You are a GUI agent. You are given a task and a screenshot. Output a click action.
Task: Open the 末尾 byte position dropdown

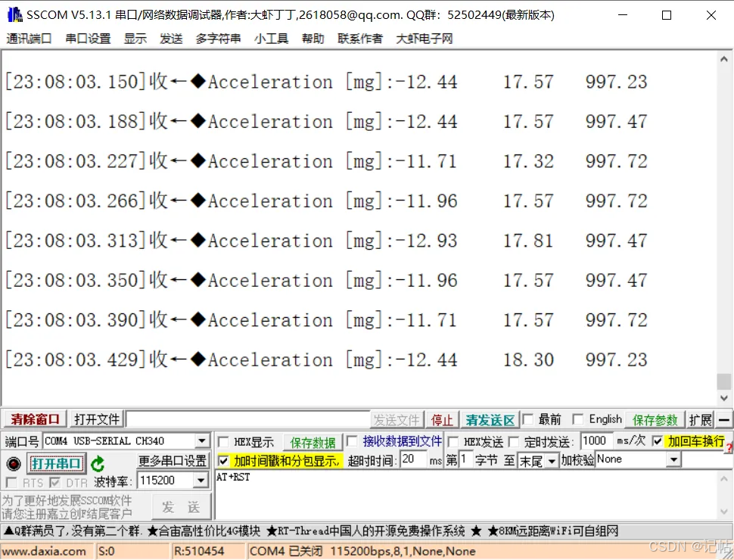tap(552, 461)
